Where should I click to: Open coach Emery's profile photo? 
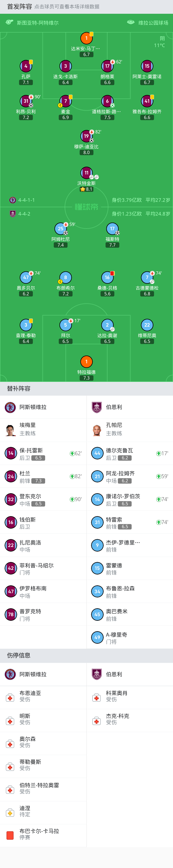[10, 430]
